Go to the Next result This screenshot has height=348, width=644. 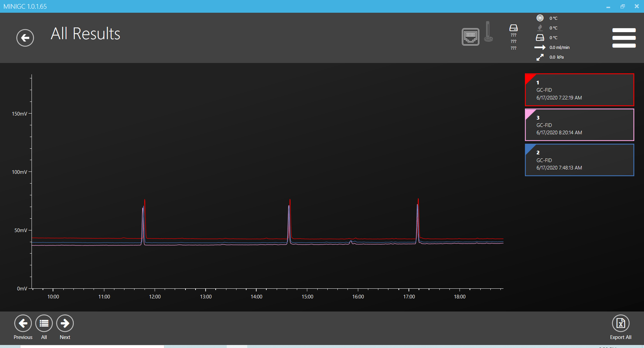tap(65, 323)
